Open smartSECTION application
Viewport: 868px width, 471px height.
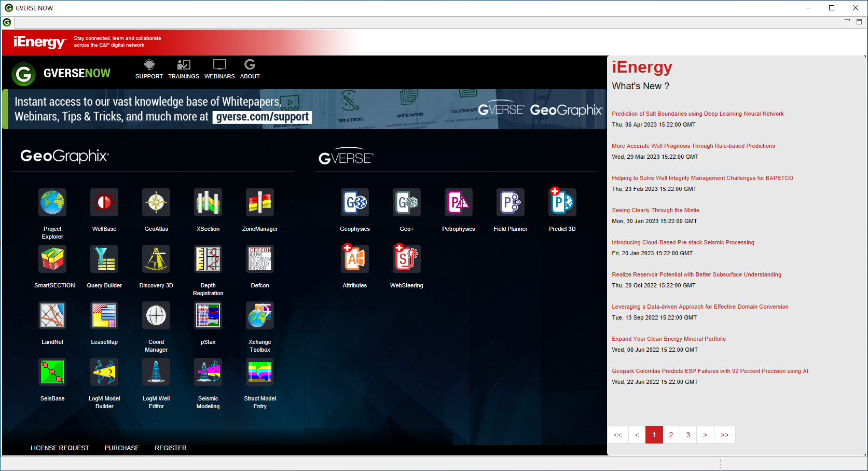click(52, 259)
